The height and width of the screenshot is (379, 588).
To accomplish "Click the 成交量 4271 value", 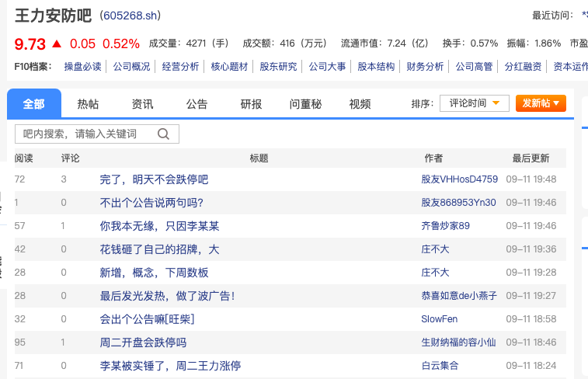I will (x=189, y=43).
